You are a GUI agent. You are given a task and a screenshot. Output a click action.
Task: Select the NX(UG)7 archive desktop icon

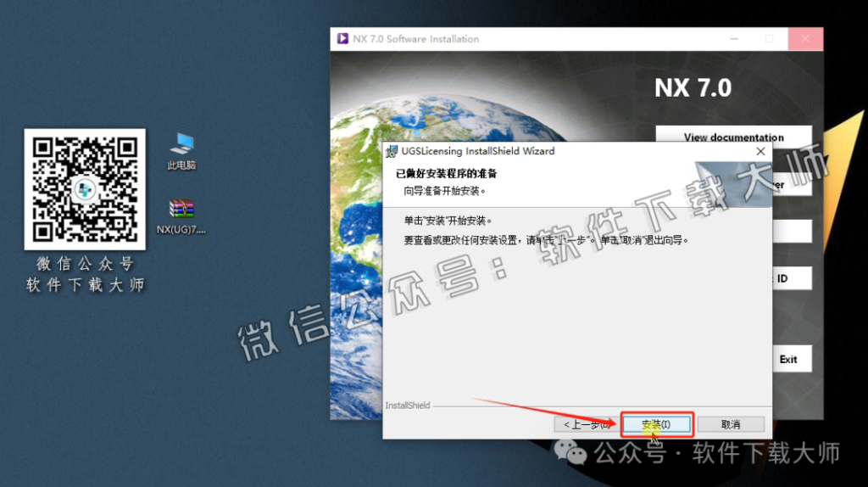click(x=181, y=217)
